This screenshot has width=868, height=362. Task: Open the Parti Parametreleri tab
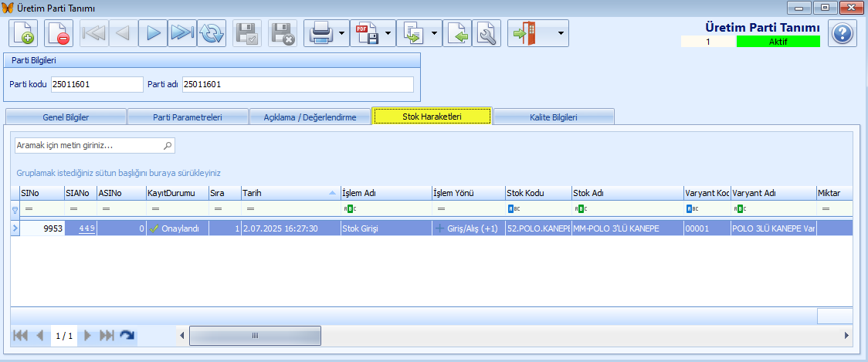pyautogui.click(x=187, y=117)
